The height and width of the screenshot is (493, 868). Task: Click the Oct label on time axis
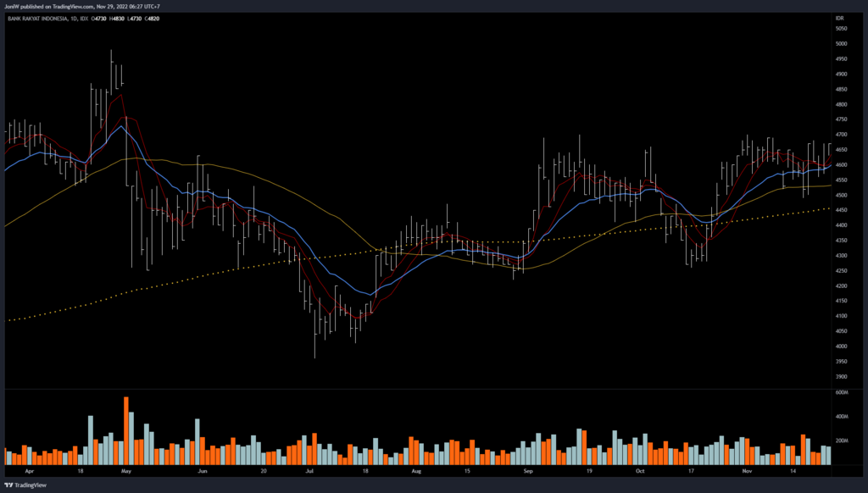coord(640,470)
